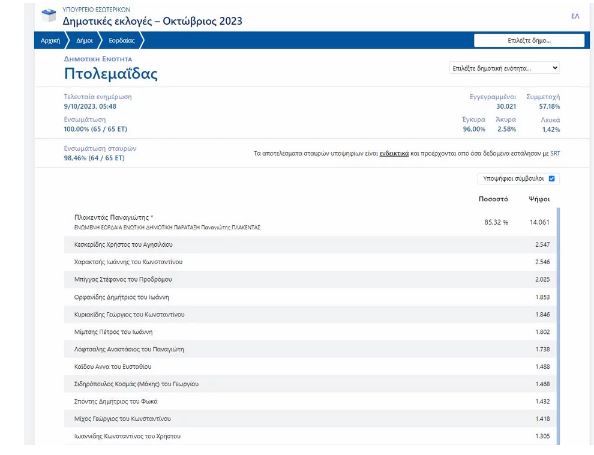Click the Λευκά 1.42% value
This screenshot has width=594, height=455.
551,129
